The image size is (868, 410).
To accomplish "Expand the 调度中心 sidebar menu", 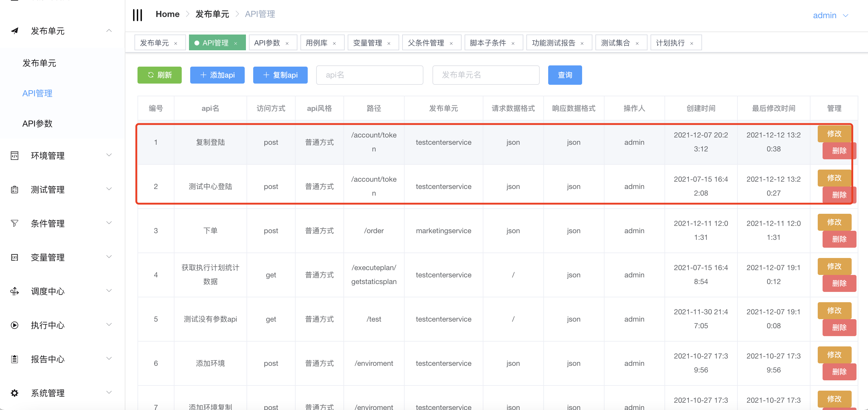I will [x=109, y=291].
